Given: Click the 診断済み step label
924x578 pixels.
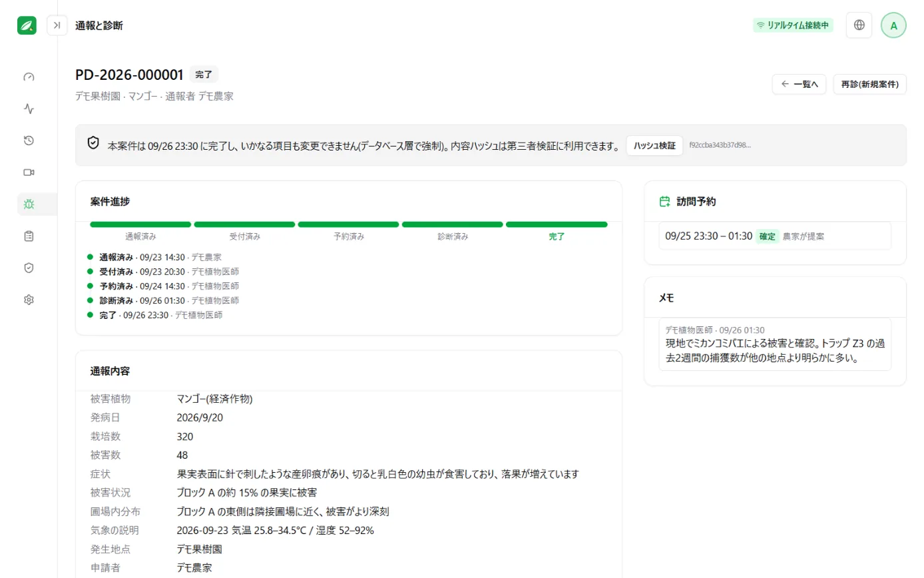Looking at the screenshot, I should pyautogui.click(x=453, y=236).
